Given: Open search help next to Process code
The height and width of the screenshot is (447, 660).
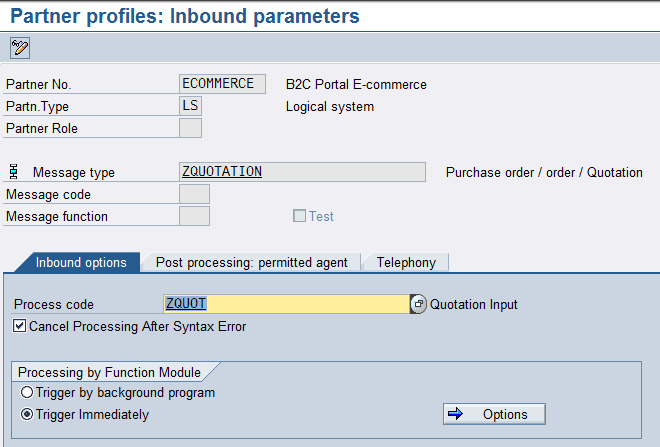Looking at the screenshot, I should [x=419, y=304].
